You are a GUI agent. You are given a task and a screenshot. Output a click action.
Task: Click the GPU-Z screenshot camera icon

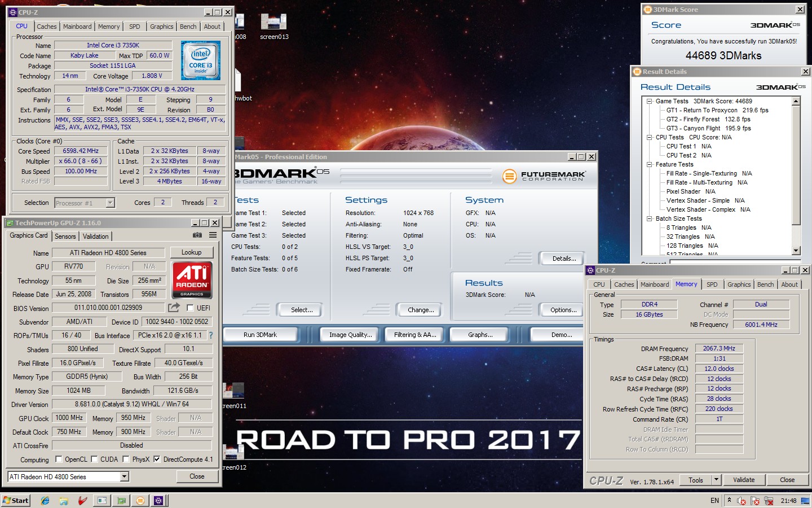pos(197,235)
